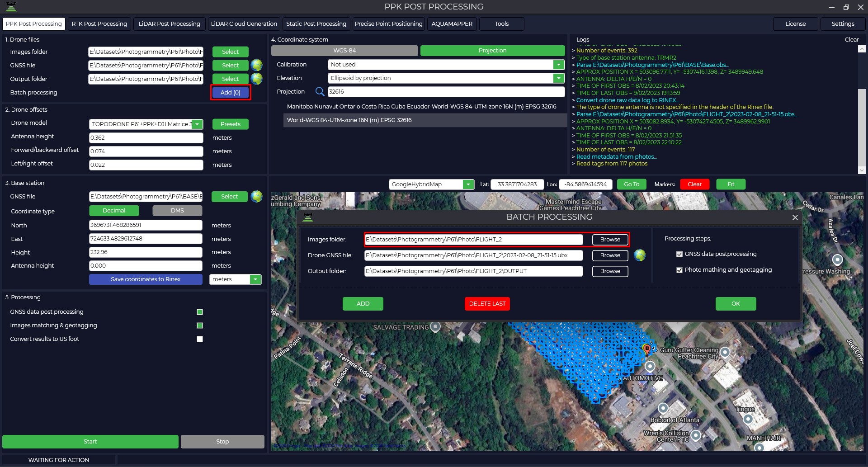This screenshot has width=868, height=467.
Task: Click the Salvage Trading map pin
Action: click(x=435, y=326)
